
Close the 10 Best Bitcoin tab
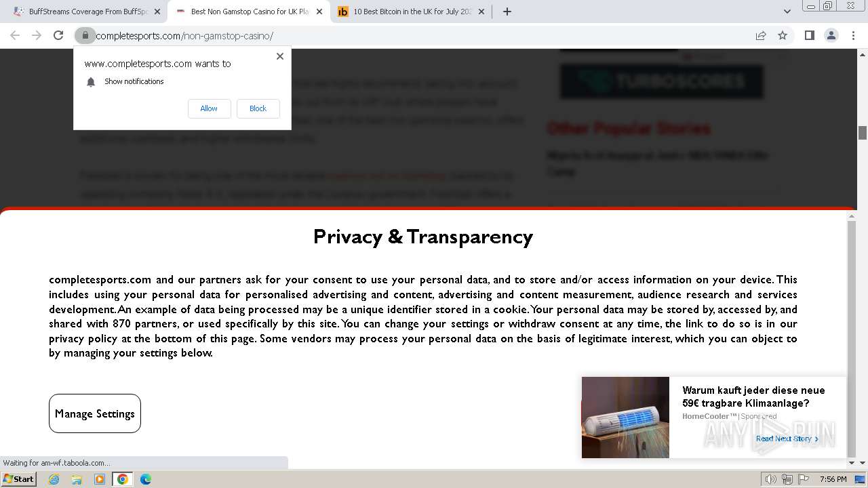[481, 12]
